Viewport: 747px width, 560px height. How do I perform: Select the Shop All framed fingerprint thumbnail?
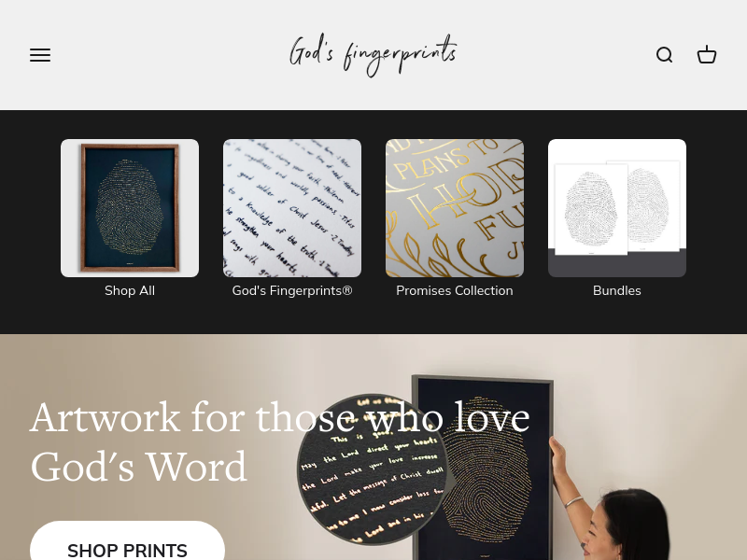coord(130,208)
